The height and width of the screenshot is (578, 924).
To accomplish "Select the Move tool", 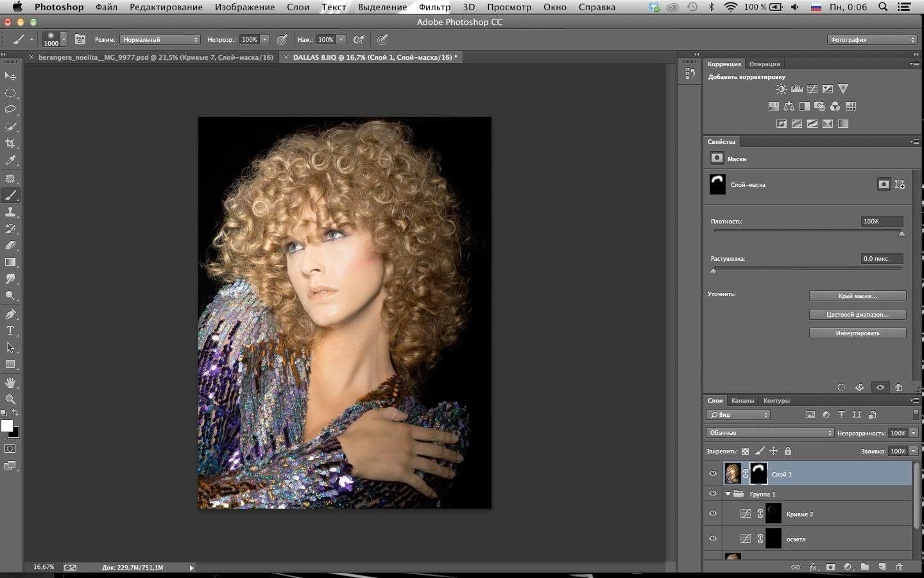I will click(10, 76).
